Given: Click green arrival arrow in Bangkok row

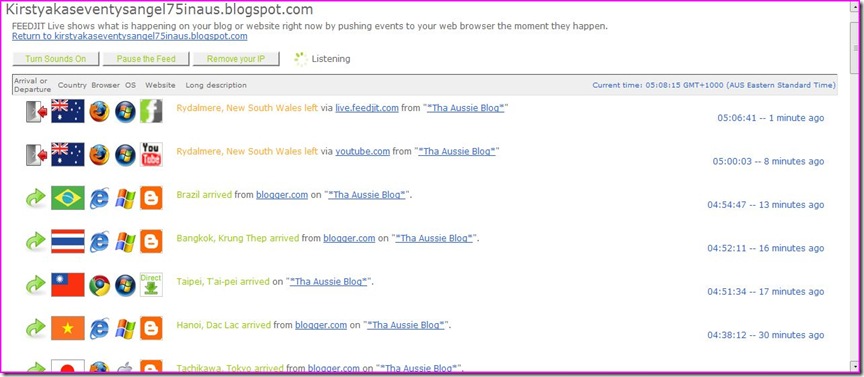Looking at the screenshot, I should pyautogui.click(x=36, y=241).
